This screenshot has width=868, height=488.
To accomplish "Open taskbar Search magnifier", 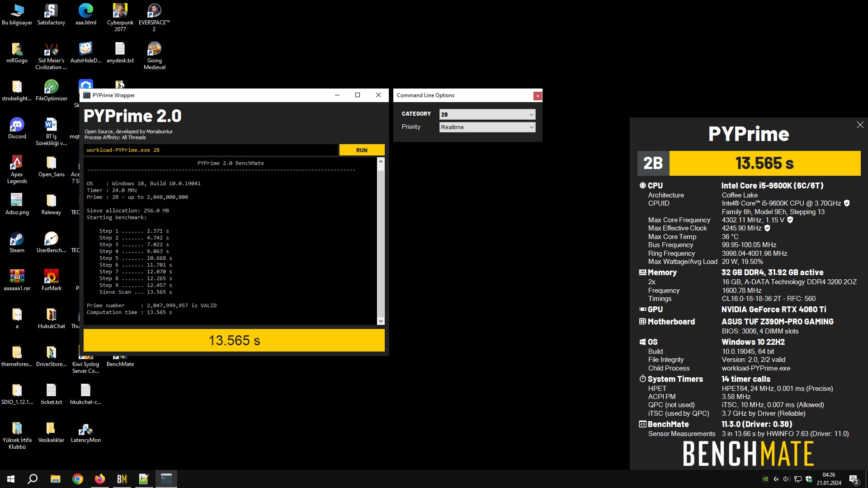I will pos(33,479).
